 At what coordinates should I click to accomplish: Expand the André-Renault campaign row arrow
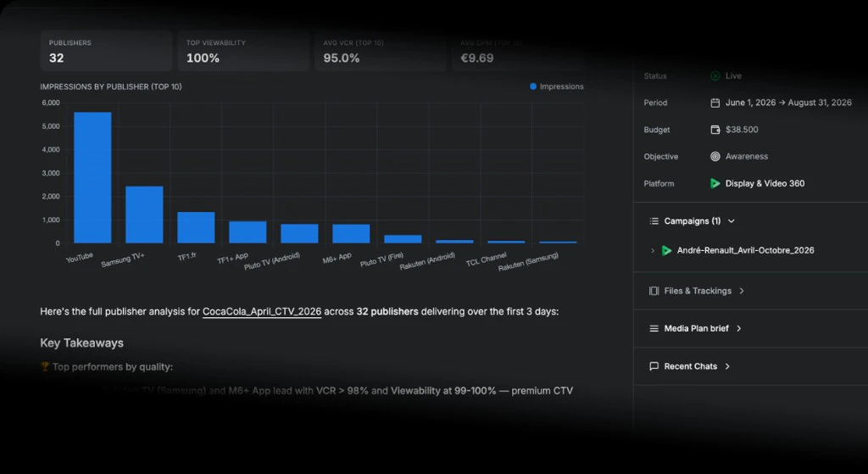653,250
